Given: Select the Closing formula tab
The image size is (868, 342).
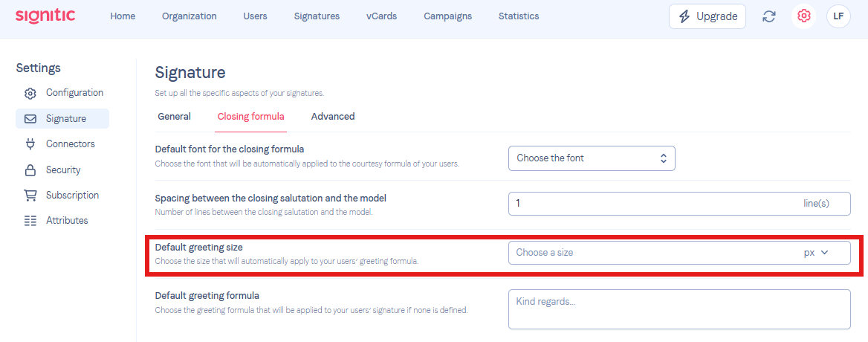Looking at the screenshot, I should tap(250, 116).
